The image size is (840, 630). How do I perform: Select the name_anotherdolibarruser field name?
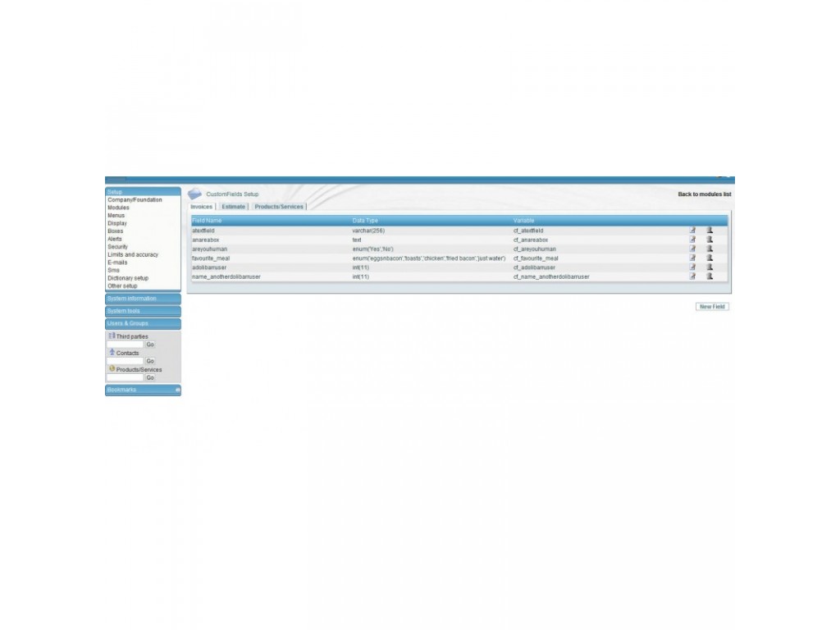(226, 277)
